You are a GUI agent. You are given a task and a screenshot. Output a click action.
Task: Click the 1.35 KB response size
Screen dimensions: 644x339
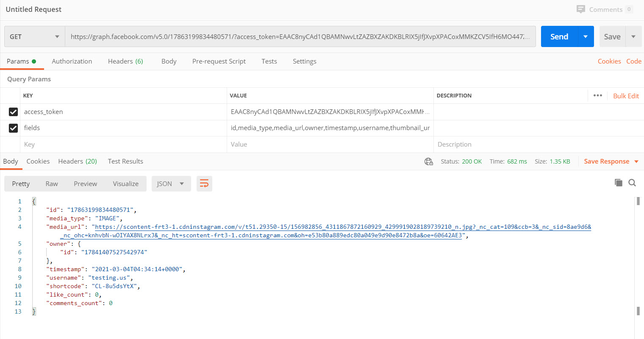tap(560, 161)
